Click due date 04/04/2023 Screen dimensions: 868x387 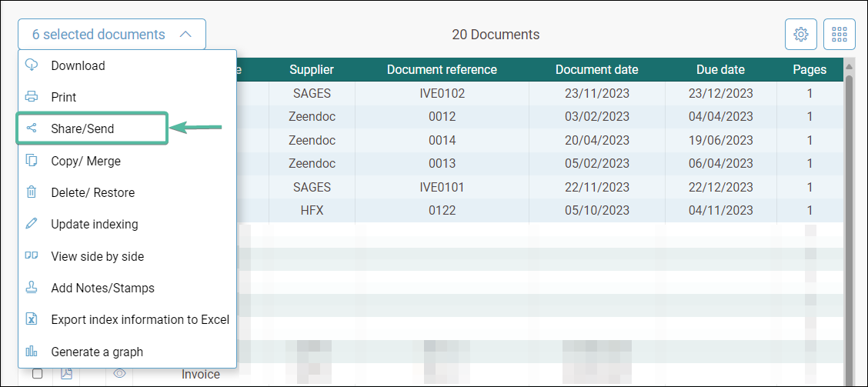tap(720, 117)
